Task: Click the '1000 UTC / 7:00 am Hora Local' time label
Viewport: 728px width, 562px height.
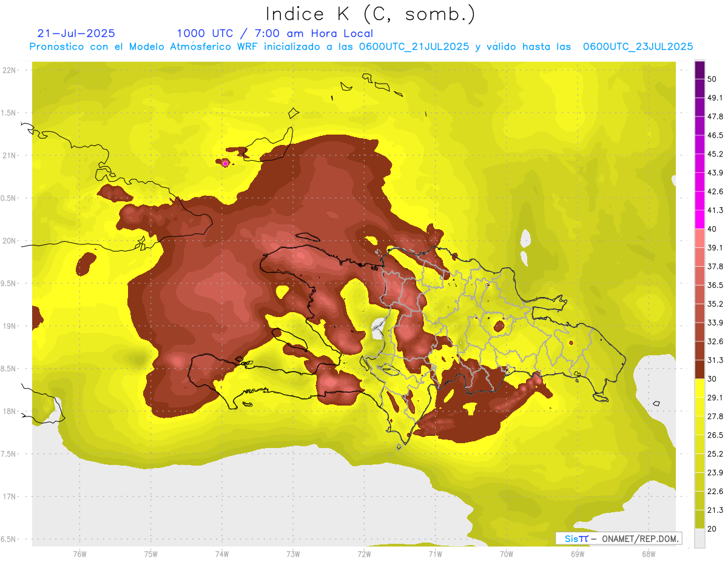Action: pos(275,33)
